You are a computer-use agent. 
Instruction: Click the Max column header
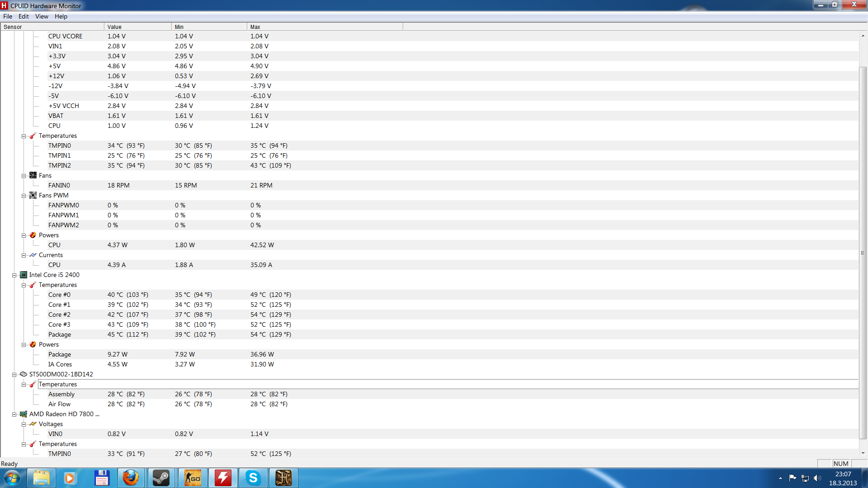pyautogui.click(x=325, y=27)
